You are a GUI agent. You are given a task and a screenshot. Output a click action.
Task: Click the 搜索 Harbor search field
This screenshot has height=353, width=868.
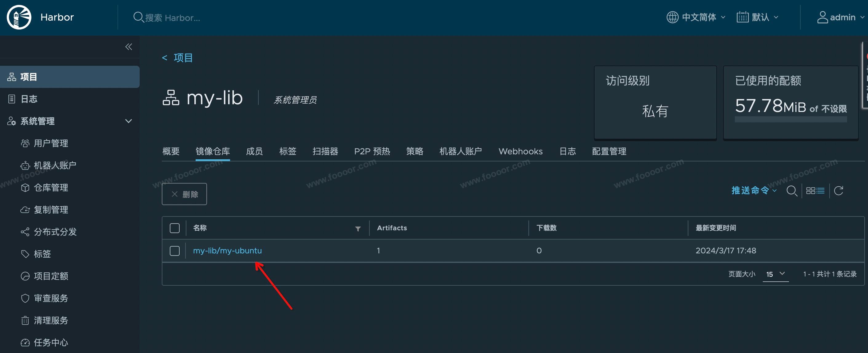172,18
